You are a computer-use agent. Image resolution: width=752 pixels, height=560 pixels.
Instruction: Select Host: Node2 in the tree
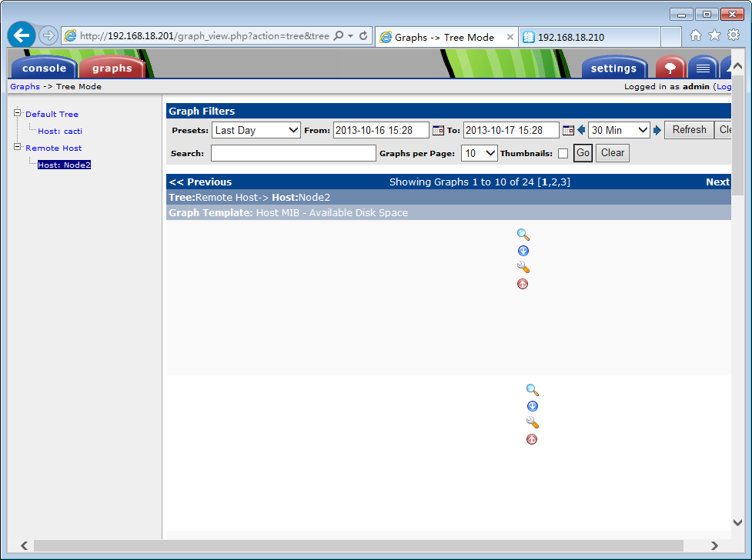pyautogui.click(x=64, y=165)
